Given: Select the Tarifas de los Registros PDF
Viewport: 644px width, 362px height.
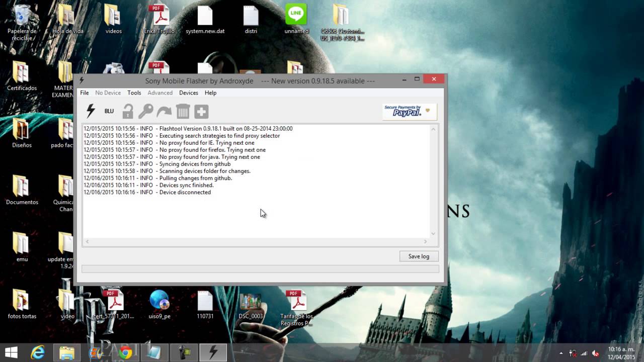Looking at the screenshot, I should coord(296,308).
